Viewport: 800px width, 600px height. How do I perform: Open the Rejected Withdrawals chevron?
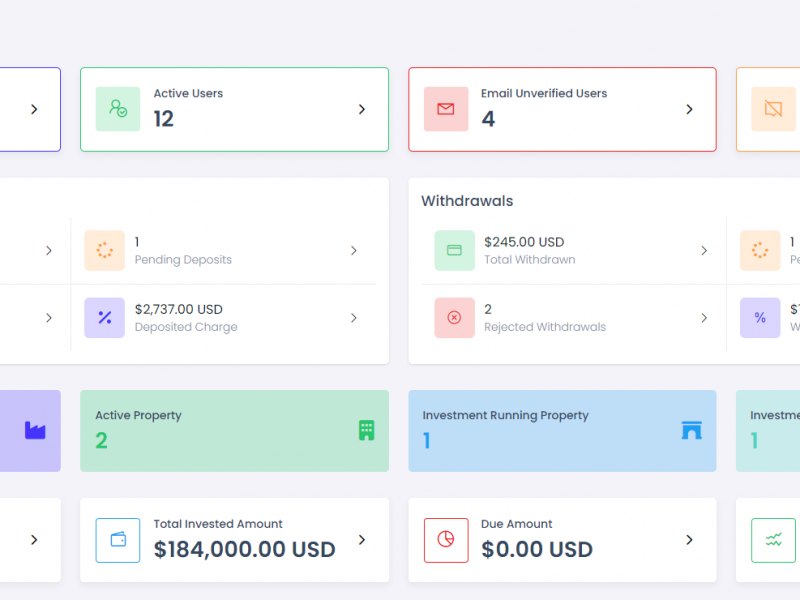[x=704, y=318]
